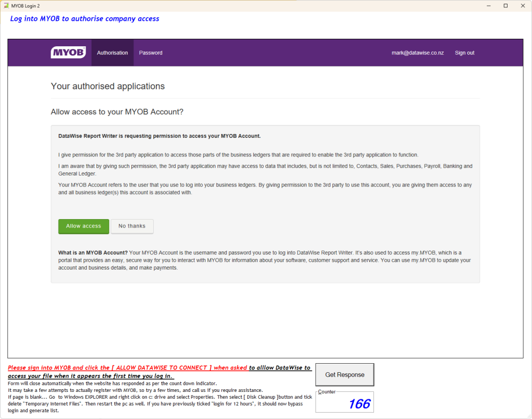Viewport: 532px width, 419px height.
Task: Click the Counter value 166
Action: point(360,404)
